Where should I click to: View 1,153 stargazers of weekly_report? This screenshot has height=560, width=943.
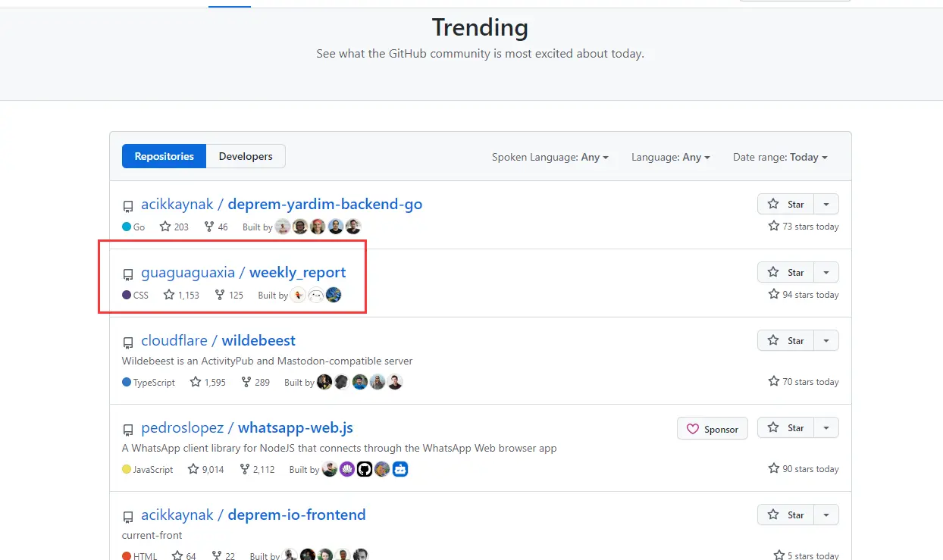pyautogui.click(x=181, y=295)
